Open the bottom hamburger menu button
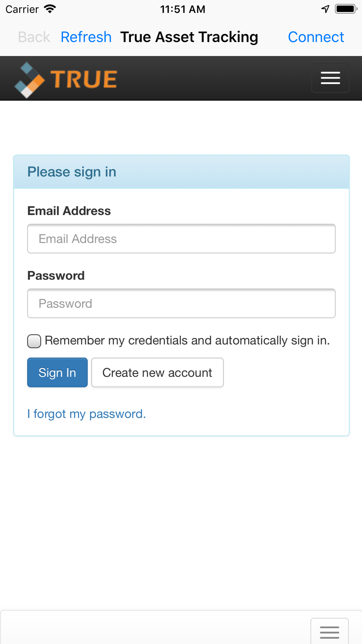This screenshot has width=362, height=644. (329, 631)
